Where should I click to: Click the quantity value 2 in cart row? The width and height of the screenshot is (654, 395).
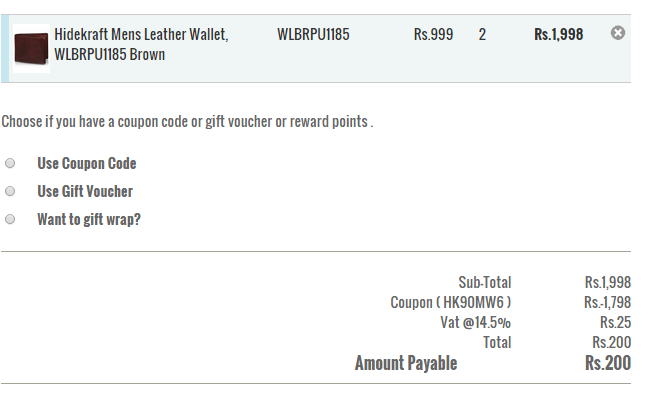[x=482, y=34]
